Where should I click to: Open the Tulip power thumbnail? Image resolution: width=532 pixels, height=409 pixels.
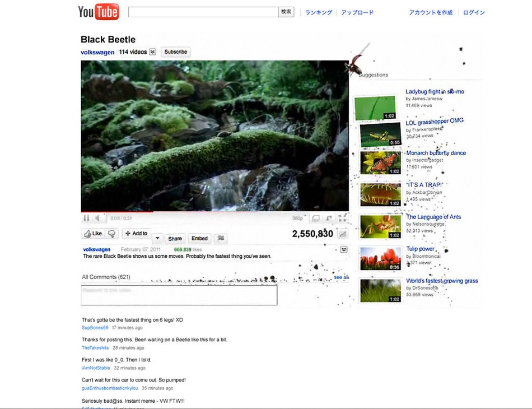click(x=380, y=259)
